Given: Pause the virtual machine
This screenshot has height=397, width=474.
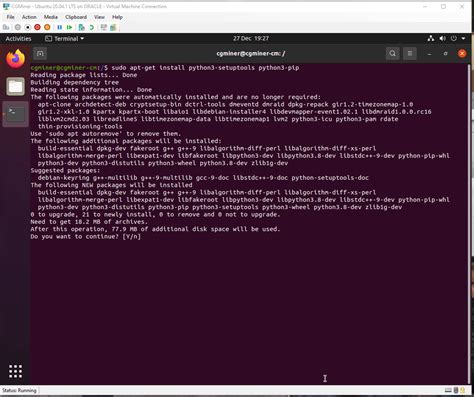Looking at the screenshot, I should tap(60, 27).
